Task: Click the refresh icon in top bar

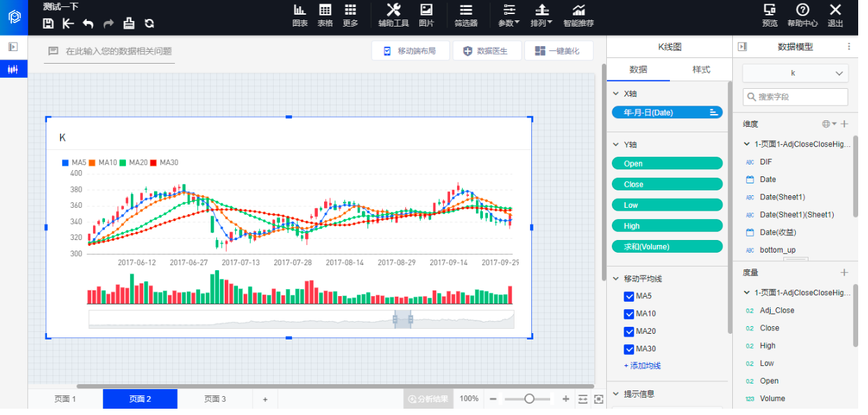Action: pos(149,23)
